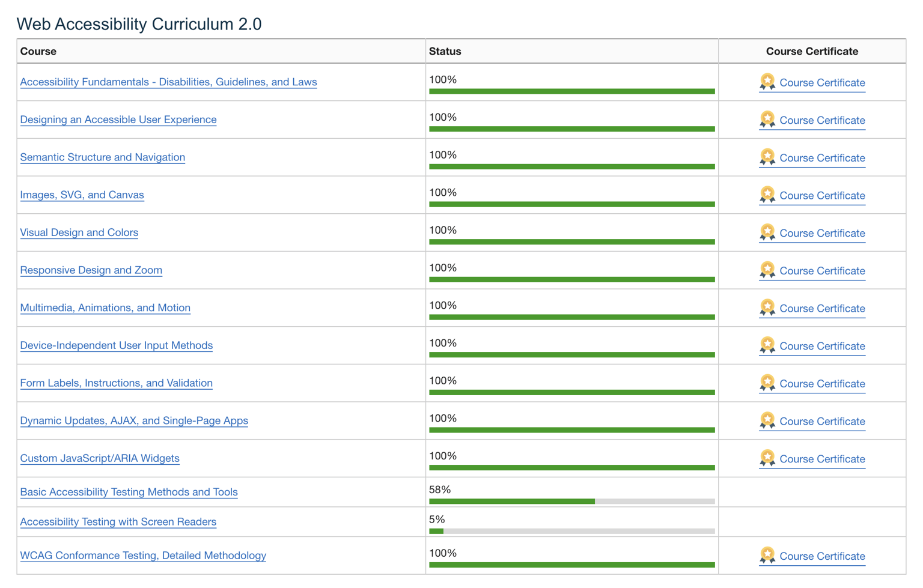View Course Certificate text for Dynamic Updates, AJAX row
923x588 pixels.
822,421
